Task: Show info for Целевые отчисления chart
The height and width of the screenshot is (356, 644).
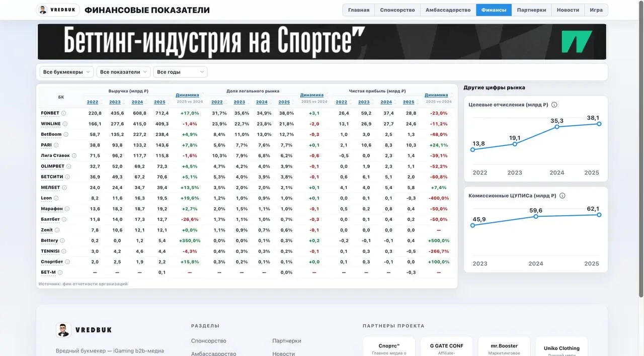Action: [554, 105]
